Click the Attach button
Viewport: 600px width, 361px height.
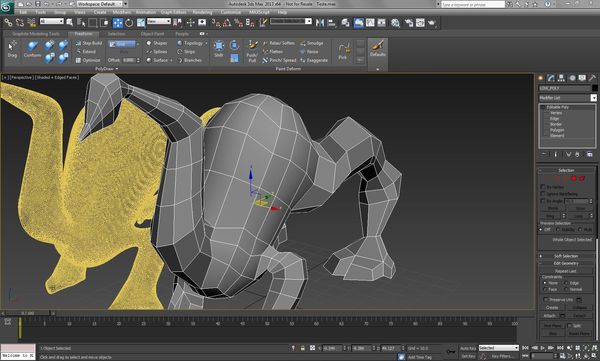pos(549,316)
